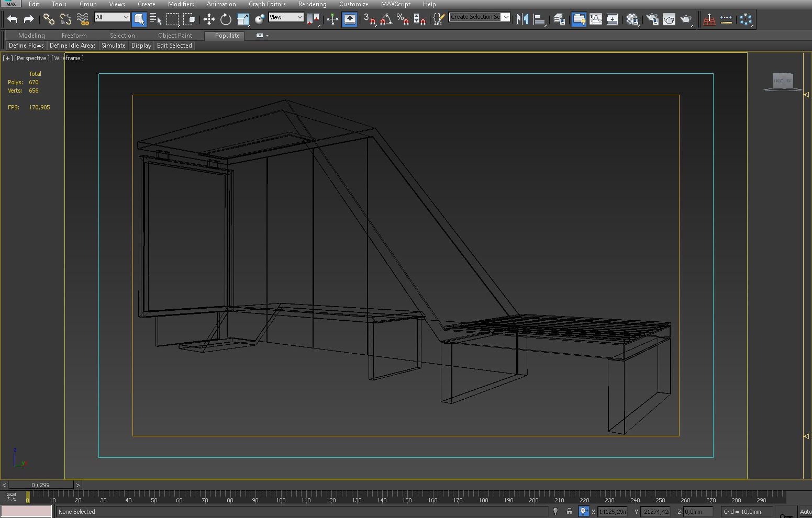
Task: Open the Graph Editors menu
Action: click(x=267, y=4)
